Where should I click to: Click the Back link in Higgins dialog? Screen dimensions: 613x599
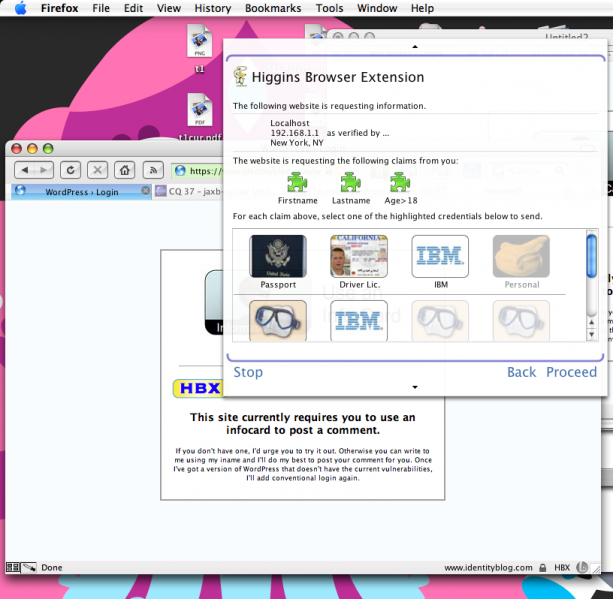[x=521, y=372]
